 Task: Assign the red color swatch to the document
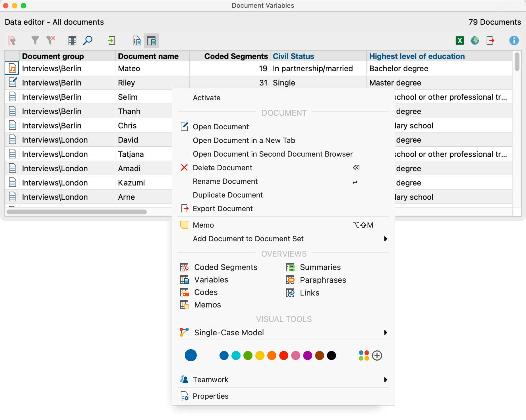(283, 355)
